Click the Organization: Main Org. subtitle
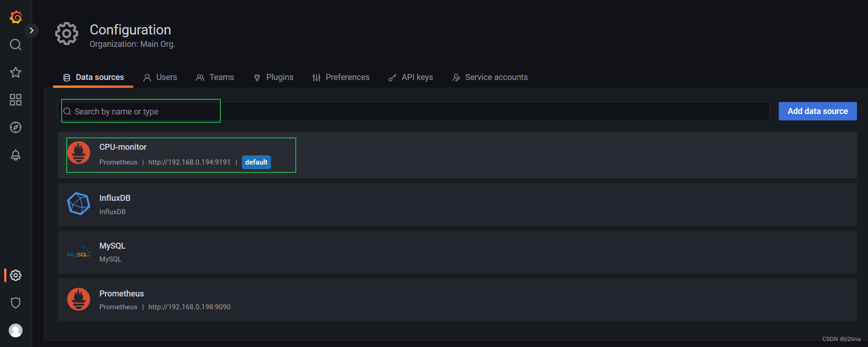Viewport: 868px width, 347px height. coord(132,44)
